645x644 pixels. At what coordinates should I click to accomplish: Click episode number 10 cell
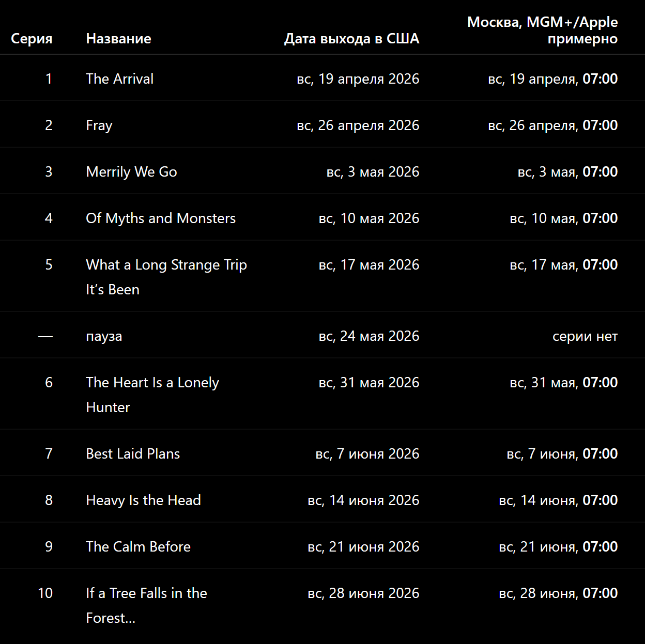click(45, 593)
